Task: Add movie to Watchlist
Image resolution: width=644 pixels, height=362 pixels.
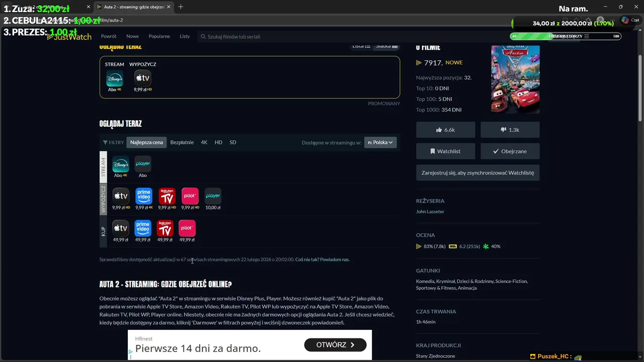Action: click(445, 151)
